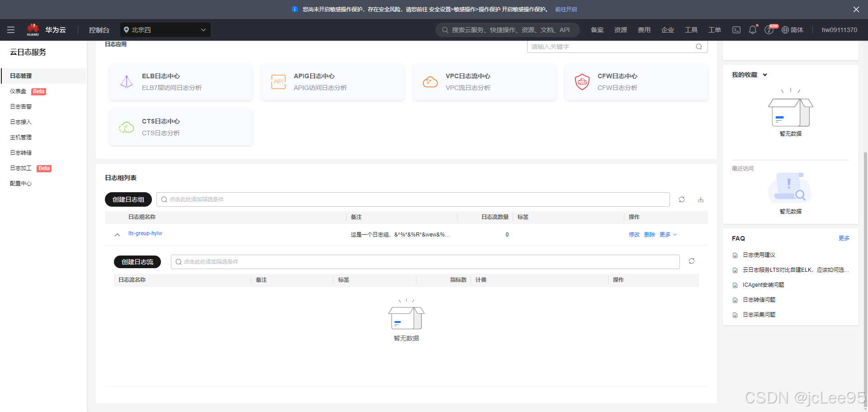Open the 控制台 console link
The height and width of the screenshot is (412, 868).
pos(99,30)
